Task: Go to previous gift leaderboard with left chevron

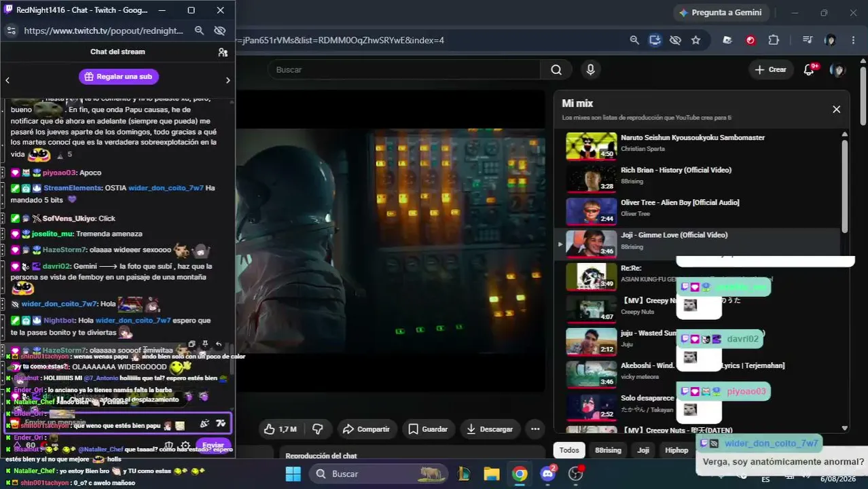Action: pos(7,80)
